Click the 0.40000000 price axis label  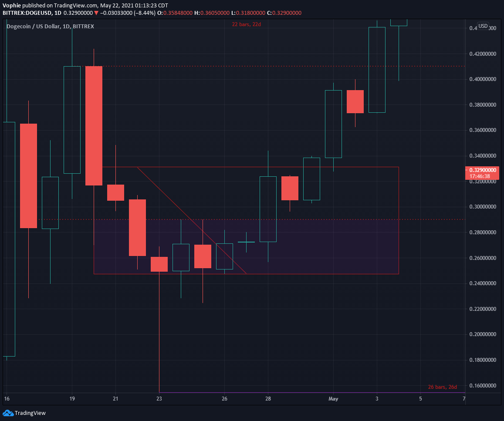[483, 79]
